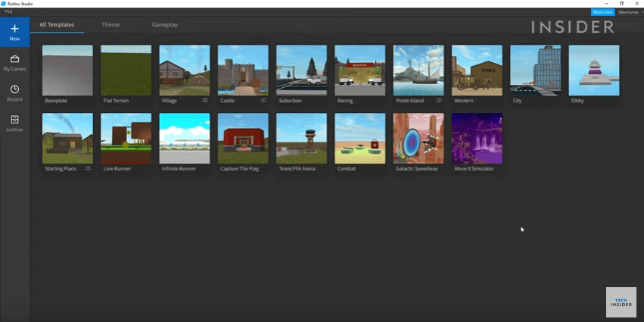Screen dimensions: 644x322
Task: Open the Move It Simulator template
Action: pyautogui.click(x=477, y=139)
